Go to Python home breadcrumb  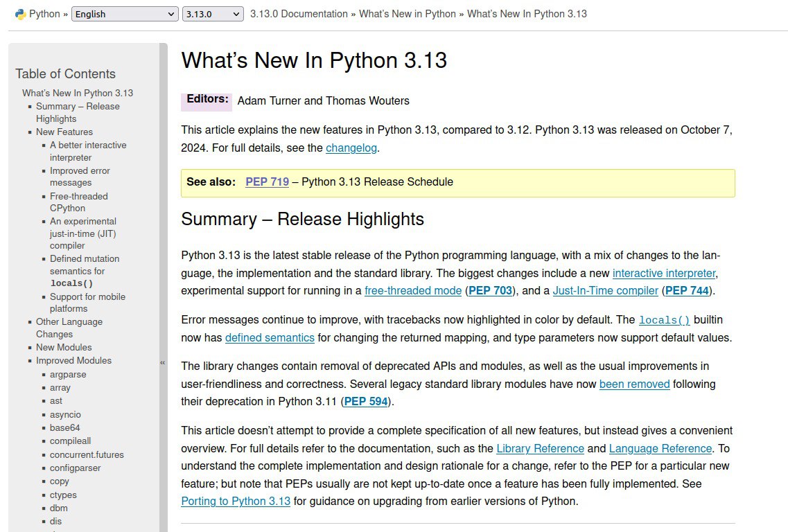(x=44, y=14)
